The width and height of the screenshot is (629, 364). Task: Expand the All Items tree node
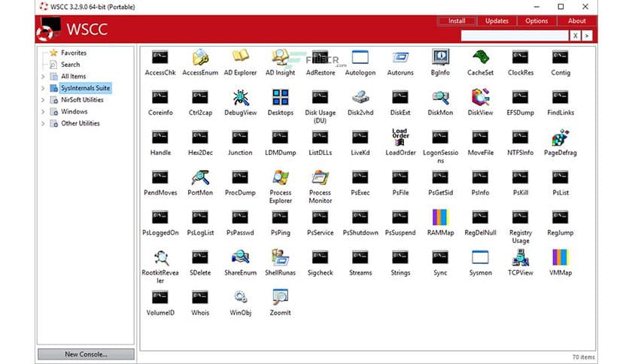click(43, 76)
